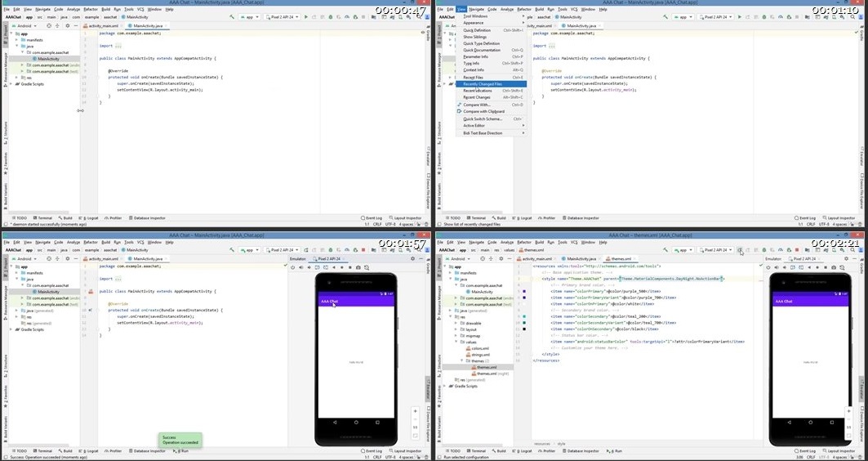This screenshot has height=461, width=868.
Task: Open emulator panel gear settings in the 00:02:21 frame
Action: point(847,259)
